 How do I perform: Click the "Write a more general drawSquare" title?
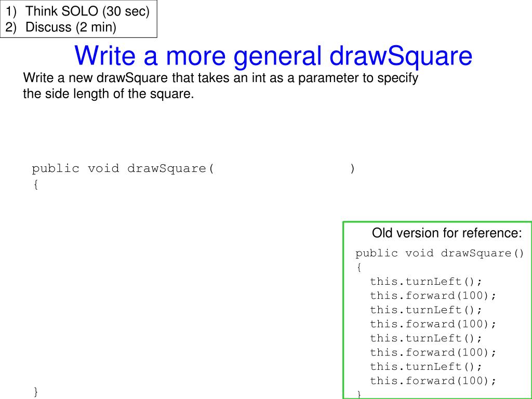click(x=273, y=56)
